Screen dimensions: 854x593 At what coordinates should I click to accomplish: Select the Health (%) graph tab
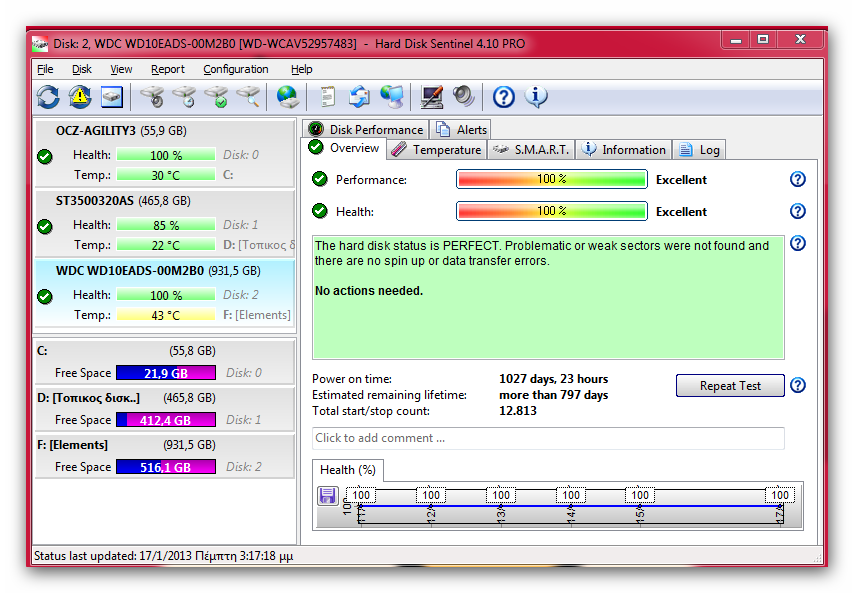click(347, 470)
